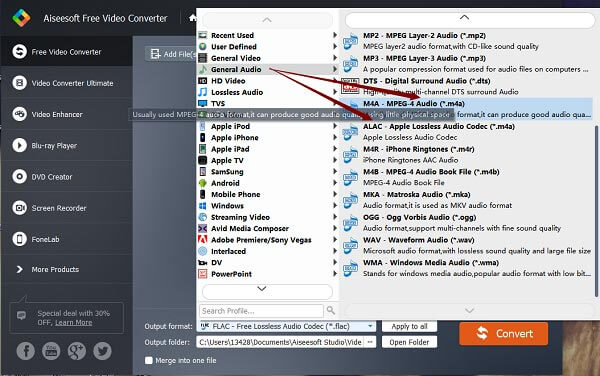Choose WMA Windows Media Audio format
Image resolution: width=600 pixels, height=376 pixels.
click(x=466, y=268)
